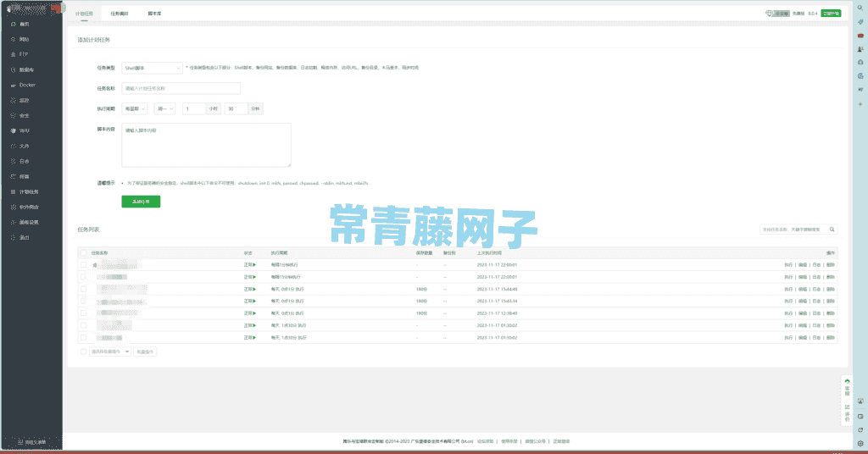The image size is (868, 454).
Task: Toggle 正常 status of the 每隔1分钟执行 task
Action: [x=250, y=265]
